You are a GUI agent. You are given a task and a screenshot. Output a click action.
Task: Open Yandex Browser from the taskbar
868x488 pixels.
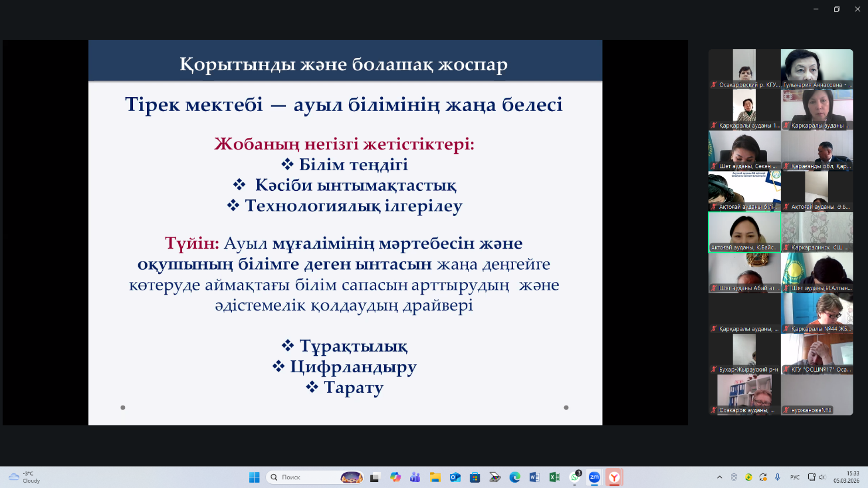click(x=614, y=477)
